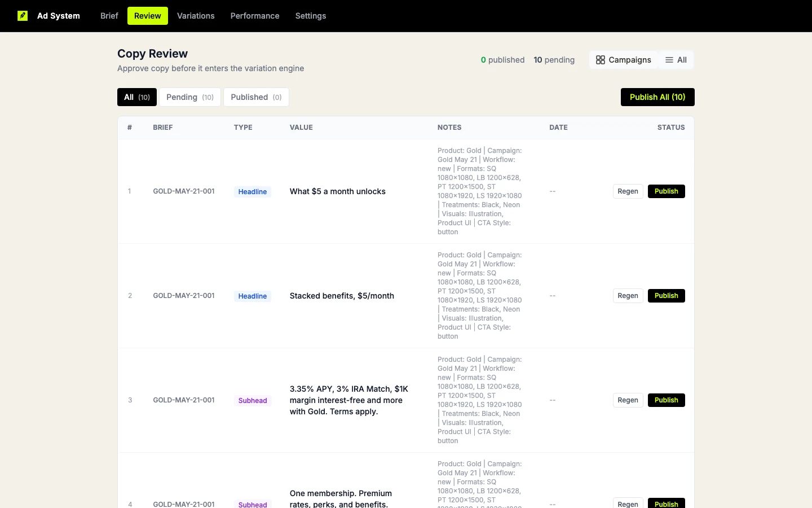Click the NOTES column header

[449, 128]
